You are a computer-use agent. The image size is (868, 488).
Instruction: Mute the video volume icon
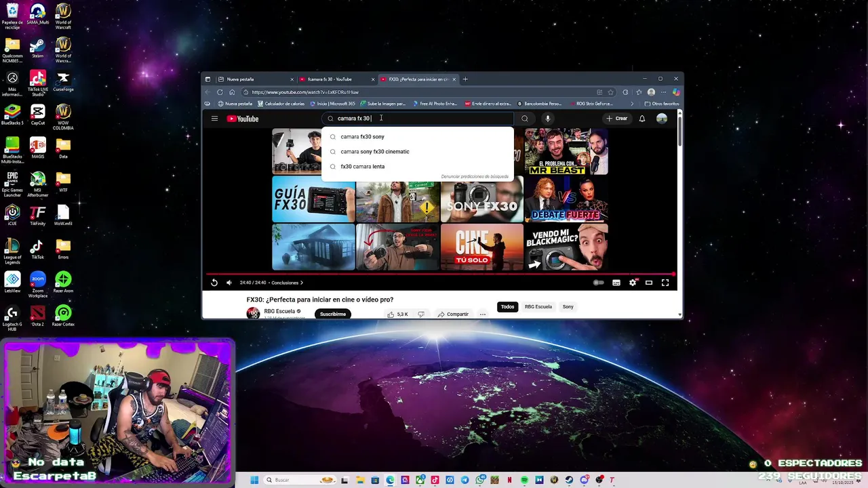pyautogui.click(x=229, y=283)
